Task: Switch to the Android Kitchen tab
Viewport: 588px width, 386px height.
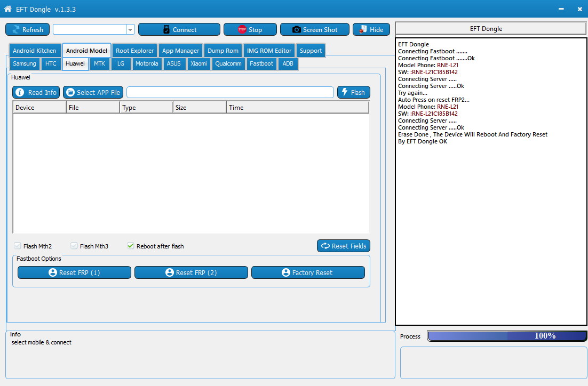Action: pyautogui.click(x=35, y=51)
